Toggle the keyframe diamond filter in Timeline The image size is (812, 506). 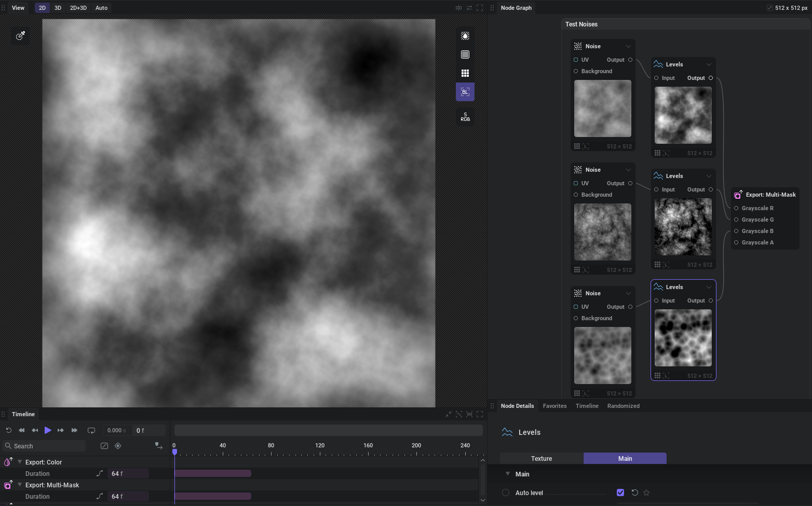(x=118, y=446)
